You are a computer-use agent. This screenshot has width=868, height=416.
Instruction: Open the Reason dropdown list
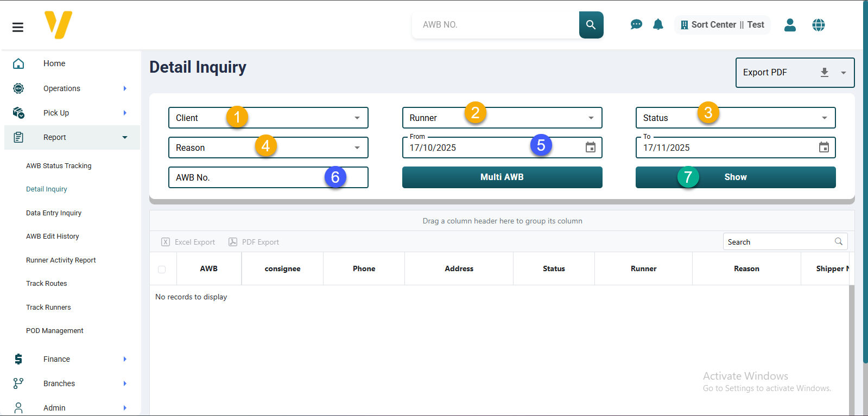(x=357, y=148)
